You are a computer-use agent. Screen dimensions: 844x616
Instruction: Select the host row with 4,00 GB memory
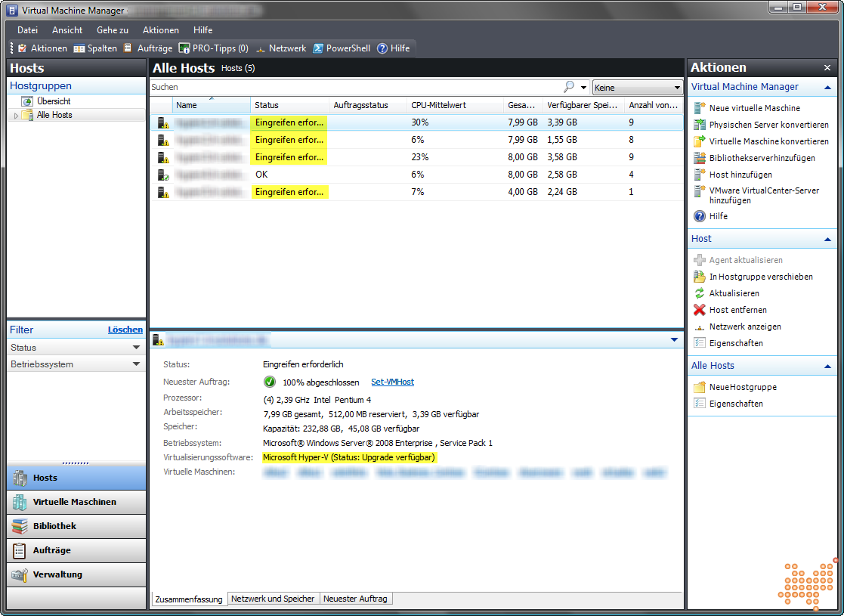(x=416, y=192)
